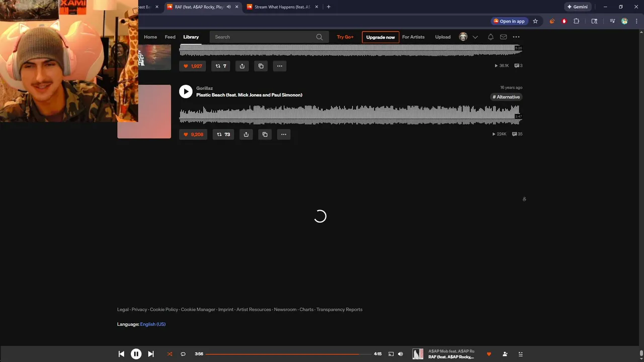
Task: Unlike the playing RAF track with heart icon
Action: [x=489, y=354]
